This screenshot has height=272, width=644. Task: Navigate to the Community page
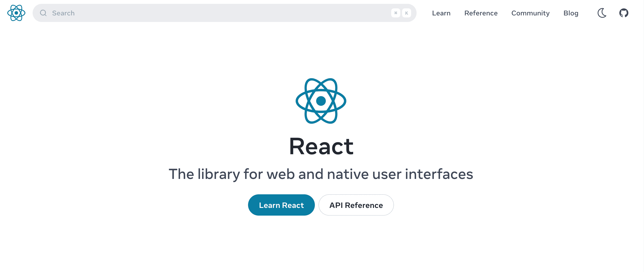[530, 13]
